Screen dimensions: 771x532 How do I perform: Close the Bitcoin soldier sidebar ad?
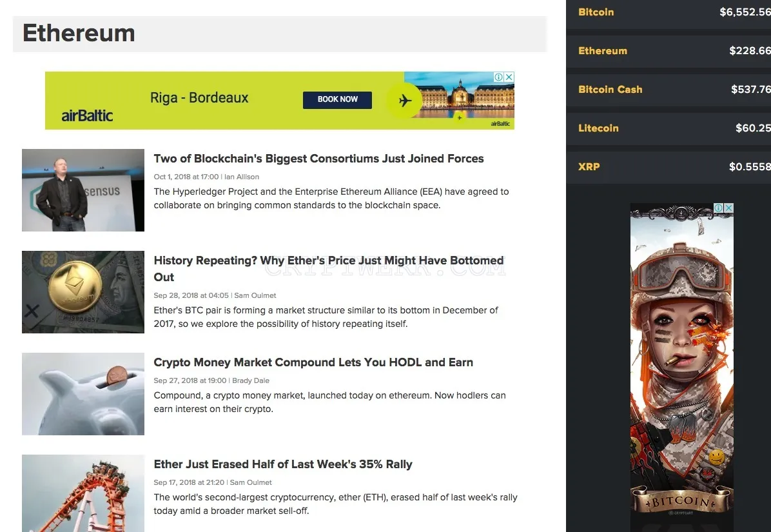coord(729,208)
